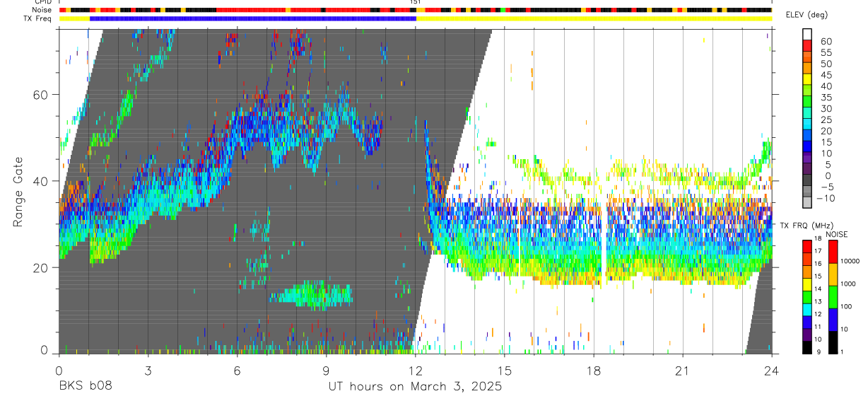Click the 9 label on the TX FRQ legend
This screenshot has width=868, height=401.
(819, 351)
